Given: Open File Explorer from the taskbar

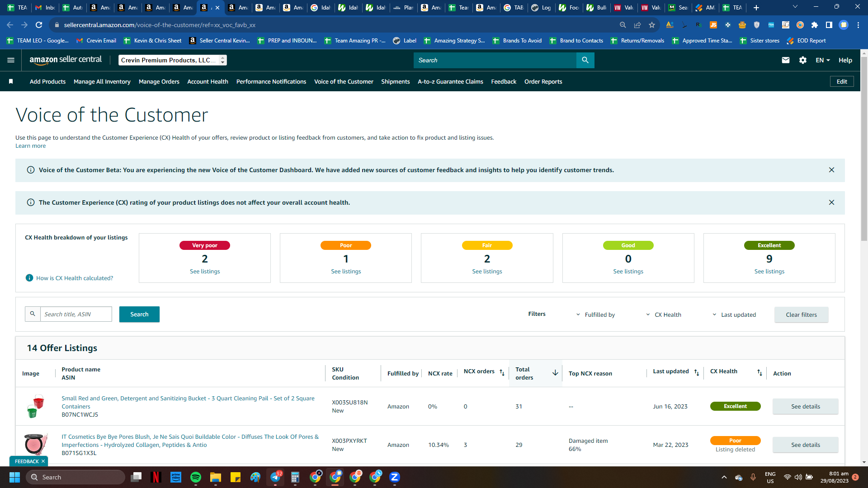Looking at the screenshot, I should click(216, 477).
